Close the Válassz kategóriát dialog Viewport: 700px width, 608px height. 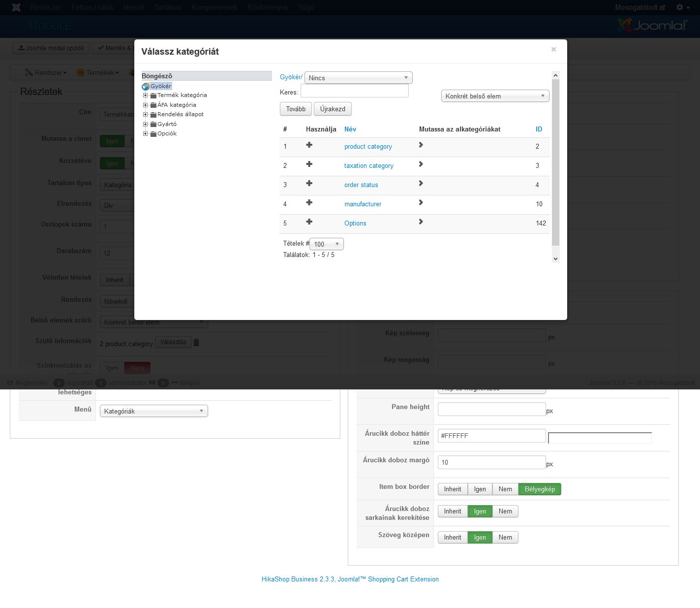coord(553,49)
